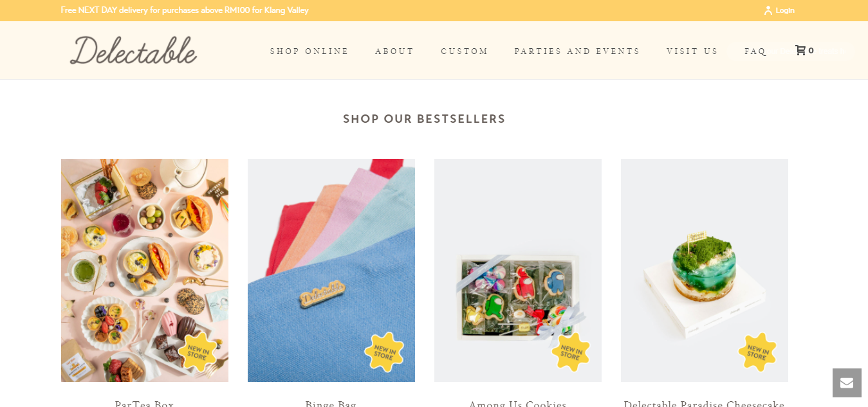Open Parties and Events menu
The image size is (868, 407).
pyautogui.click(x=577, y=51)
